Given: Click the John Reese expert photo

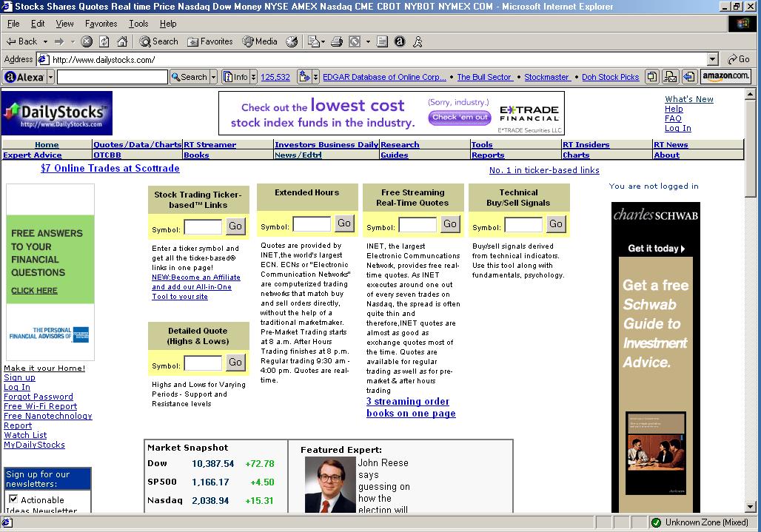Looking at the screenshot, I should click(330, 485).
